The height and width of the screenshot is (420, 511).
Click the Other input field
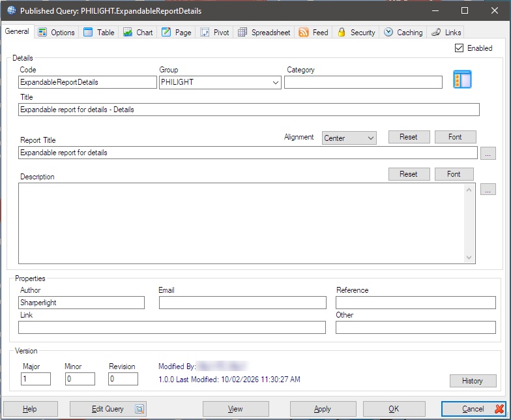coord(416,327)
